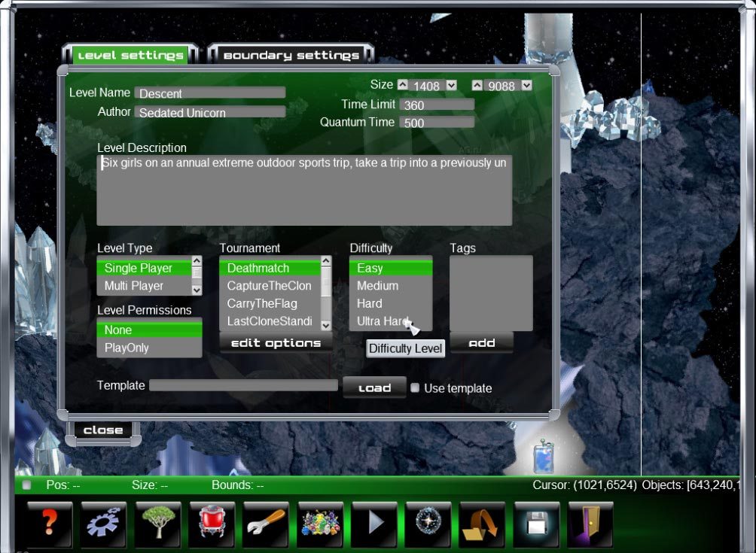Click the floppy disk save icon

pos(537,524)
